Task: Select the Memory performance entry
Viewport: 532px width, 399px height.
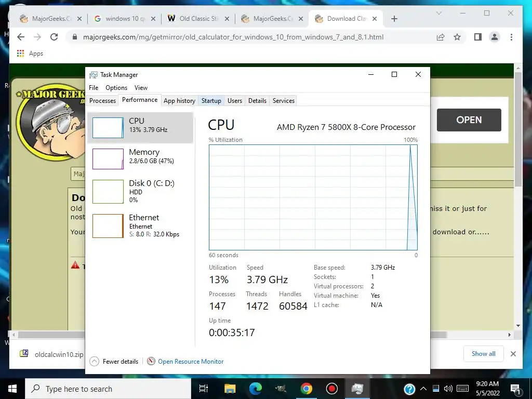Action: pos(140,158)
